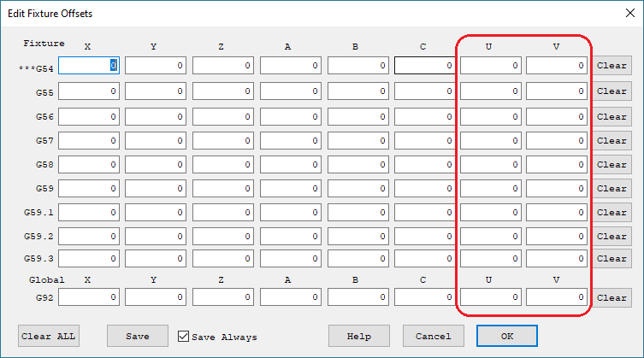Clear the G57 offset row

point(612,140)
